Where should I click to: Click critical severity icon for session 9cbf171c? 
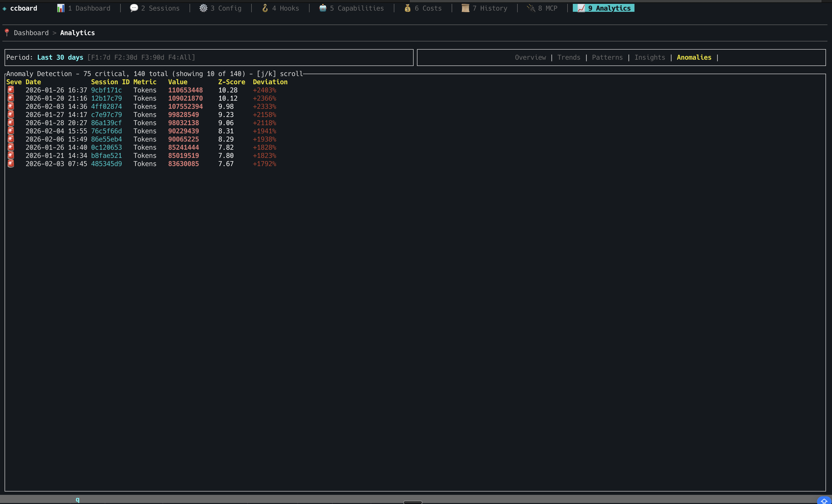[x=11, y=90]
